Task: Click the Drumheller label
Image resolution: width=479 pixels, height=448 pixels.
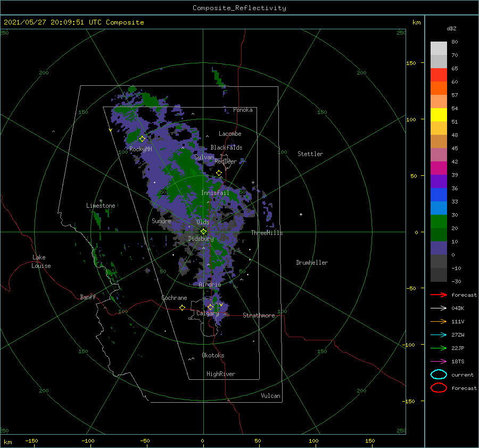Action: pos(312,263)
